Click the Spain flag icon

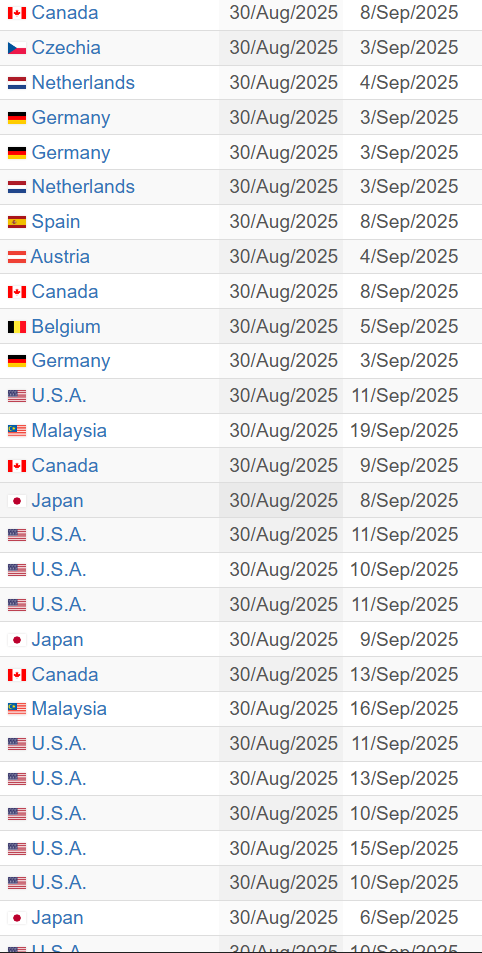point(17,222)
